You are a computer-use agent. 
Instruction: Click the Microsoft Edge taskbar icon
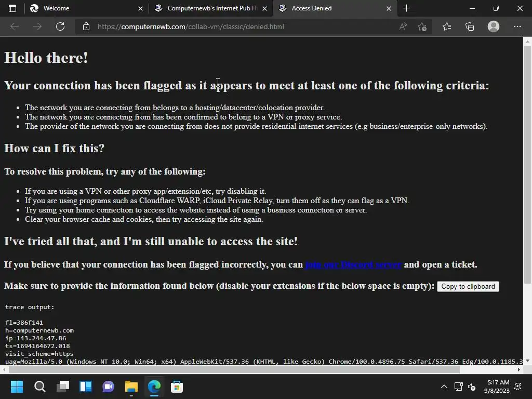(154, 387)
